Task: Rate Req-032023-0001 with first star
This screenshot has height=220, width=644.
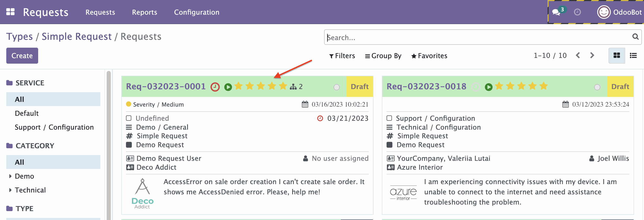Action: coord(238,86)
